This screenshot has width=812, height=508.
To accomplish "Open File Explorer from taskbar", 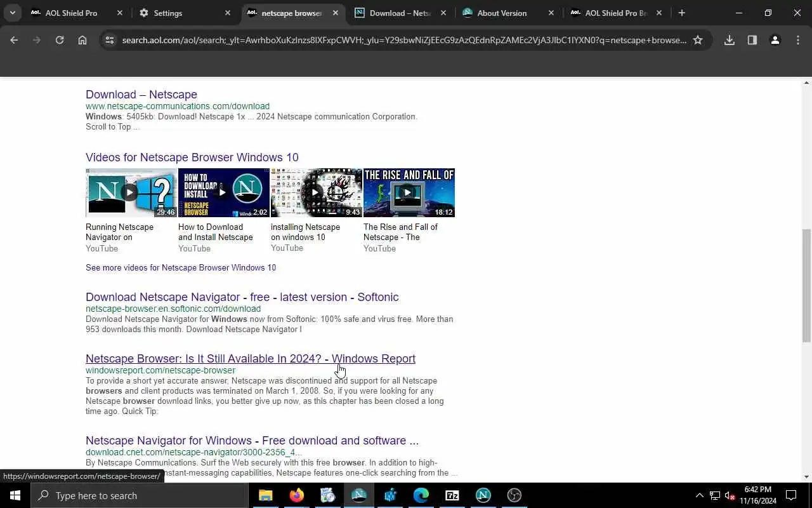I will click(x=265, y=495).
